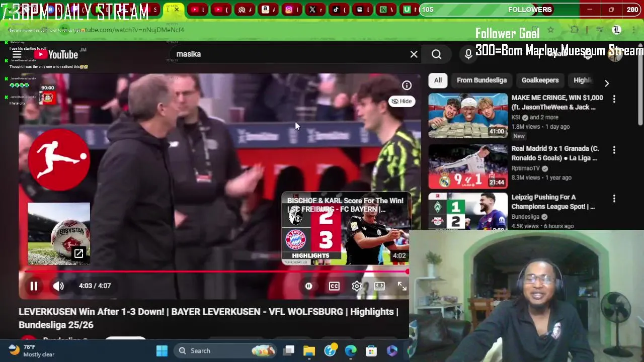Hide the end screen suggestions
The width and height of the screenshot is (644, 362).
(401, 101)
